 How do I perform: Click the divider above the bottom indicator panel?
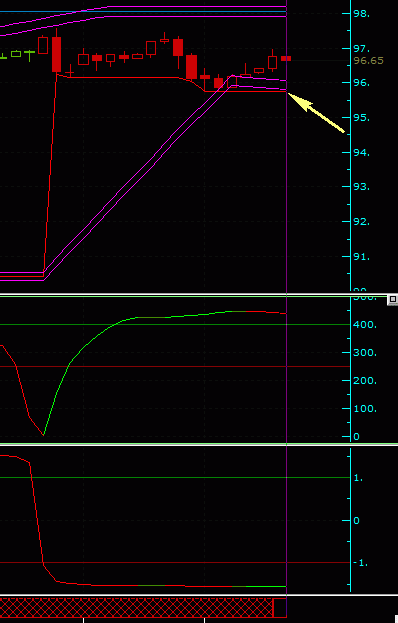point(199,445)
